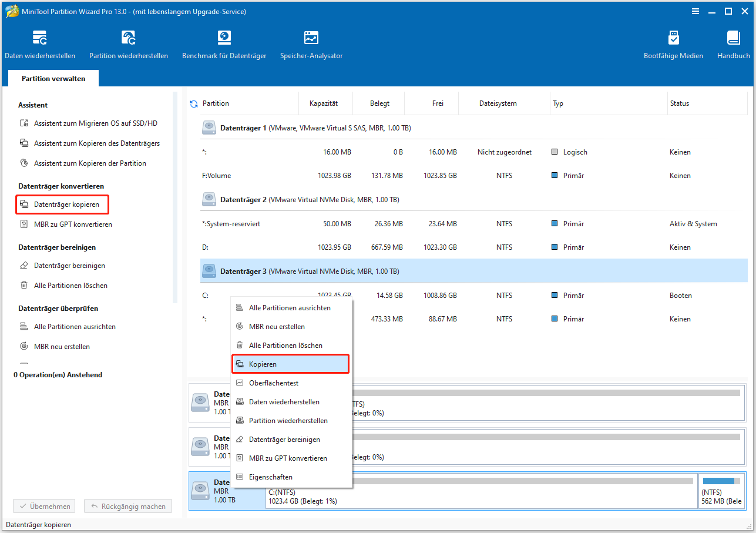Switch to the Partition verwalten tab
Viewport: 756px width, 533px height.
tap(53, 78)
